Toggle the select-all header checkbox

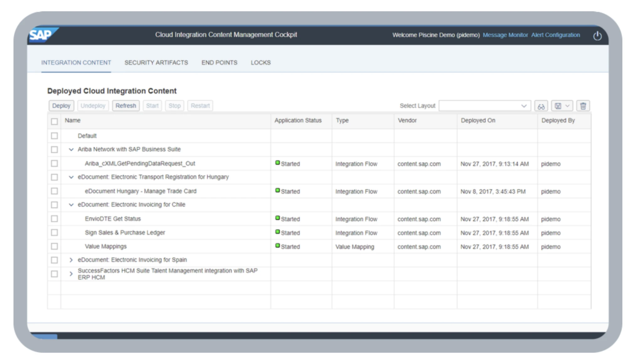point(54,122)
